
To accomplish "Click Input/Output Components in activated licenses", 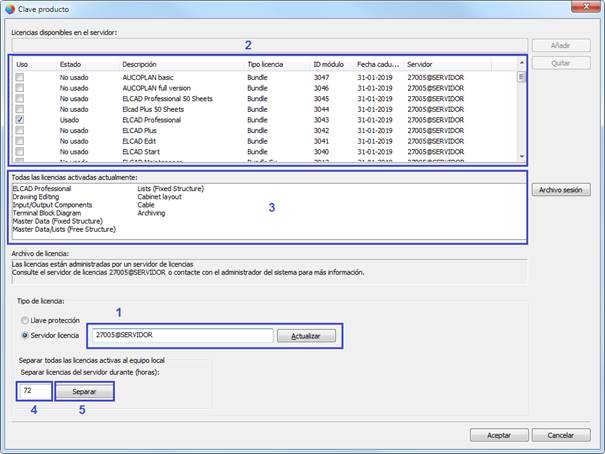I will click(x=52, y=205).
